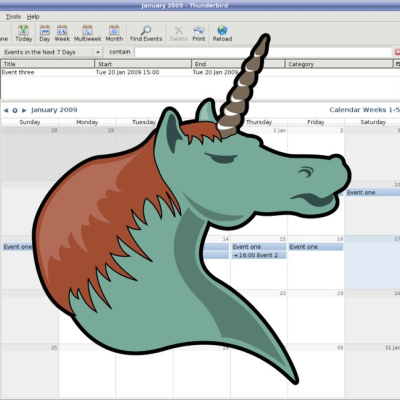Image resolution: width=400 pixels, height=400 pixels.
Task: Select day cell 28 in December
Action: 30,154
